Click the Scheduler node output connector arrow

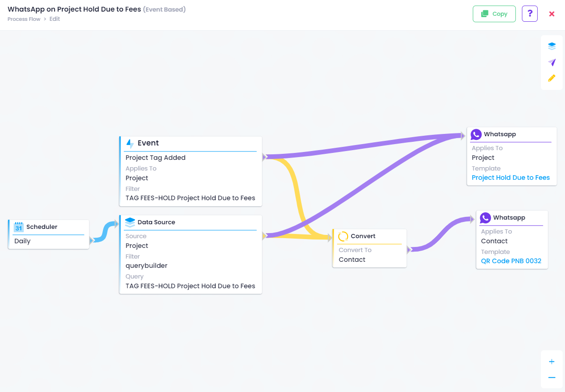pos(92,240)
